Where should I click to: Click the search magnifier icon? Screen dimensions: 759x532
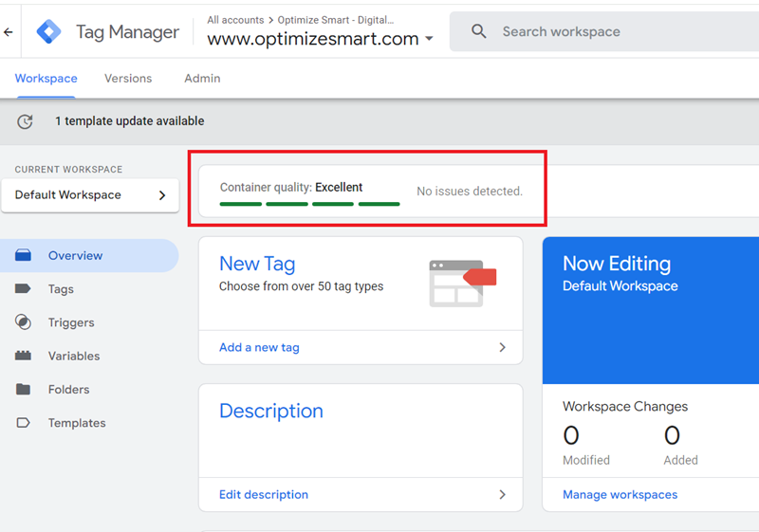coord(479,31)
